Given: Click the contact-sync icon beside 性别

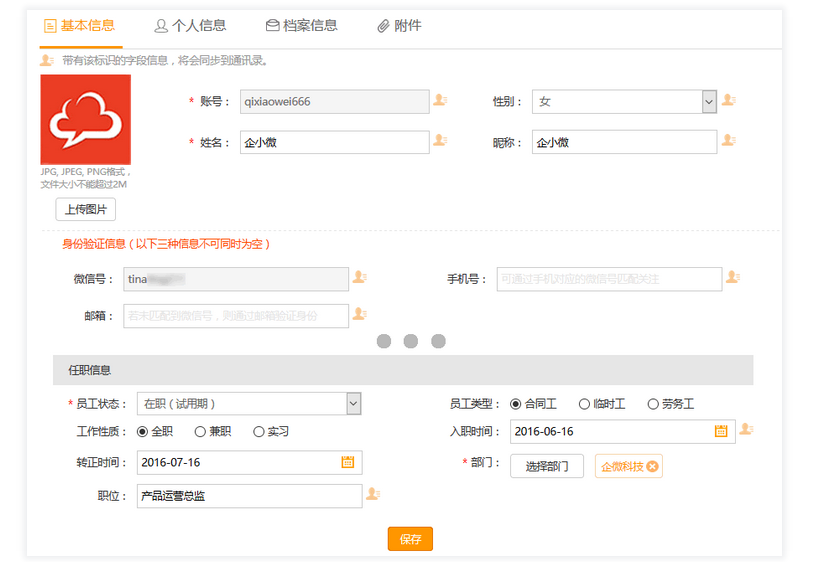Looking at the screenshot, I should pyautogui.click(x=729, y=100).
